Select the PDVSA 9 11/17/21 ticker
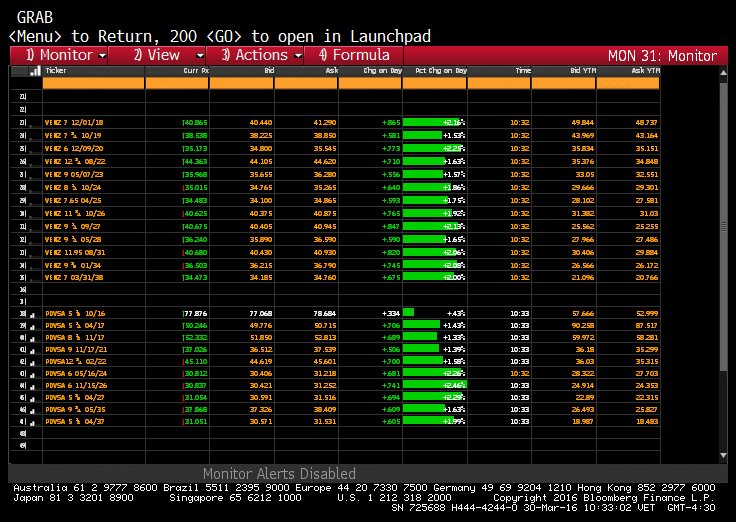 76,350
